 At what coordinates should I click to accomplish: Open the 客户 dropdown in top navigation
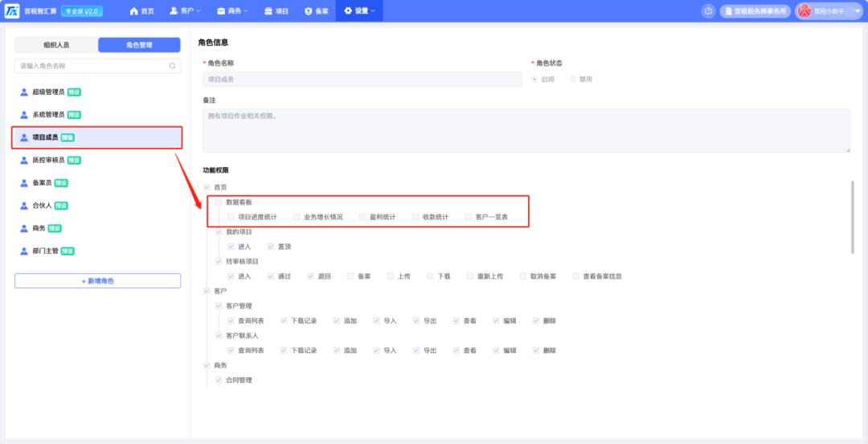tap(186, 11)
